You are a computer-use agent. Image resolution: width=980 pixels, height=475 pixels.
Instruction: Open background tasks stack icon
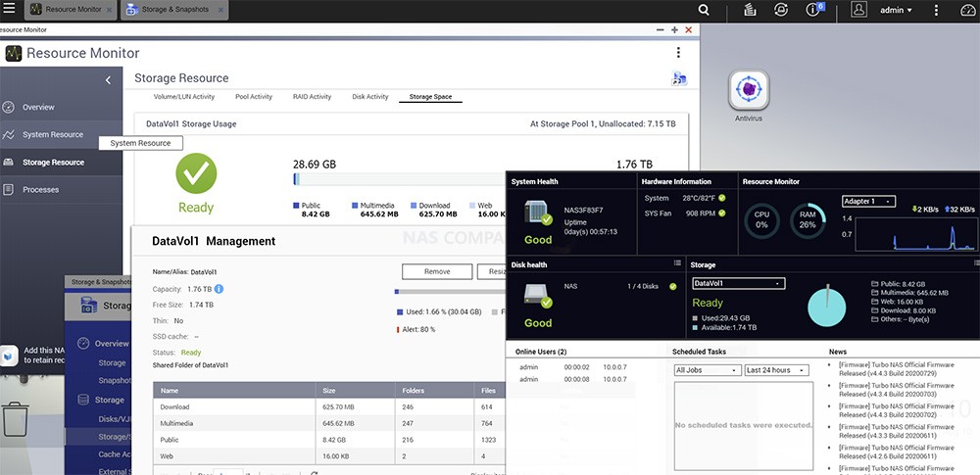tap(751, 10)
